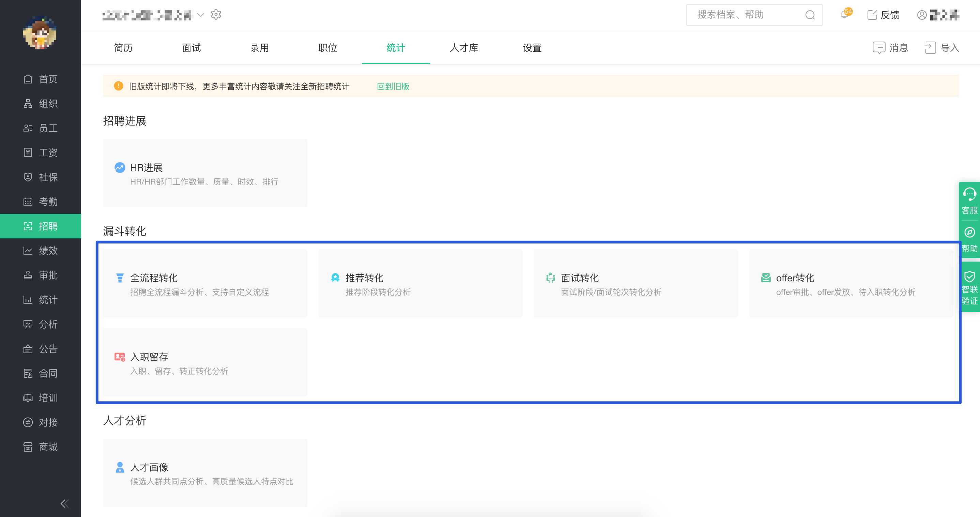Select the 统计 tab in top navigation
Viewport: 980px width, 517px height.
(x=396, y=48)
